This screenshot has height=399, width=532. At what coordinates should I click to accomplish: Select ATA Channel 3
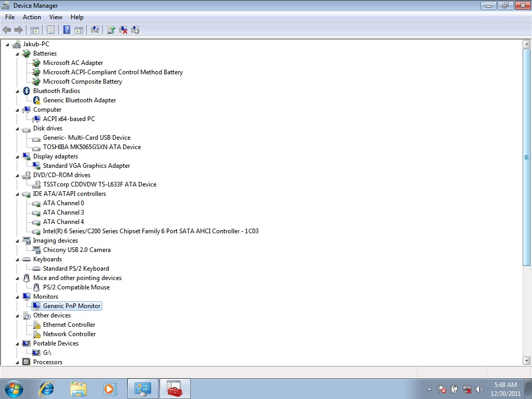pos(63,212)
